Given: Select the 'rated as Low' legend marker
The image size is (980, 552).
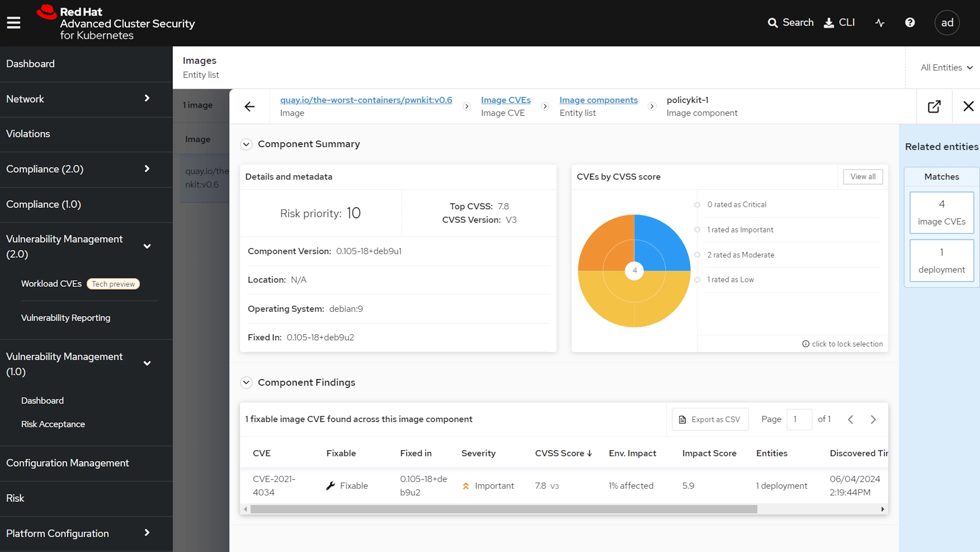Looking at the screenshot, I should [697, 280].
